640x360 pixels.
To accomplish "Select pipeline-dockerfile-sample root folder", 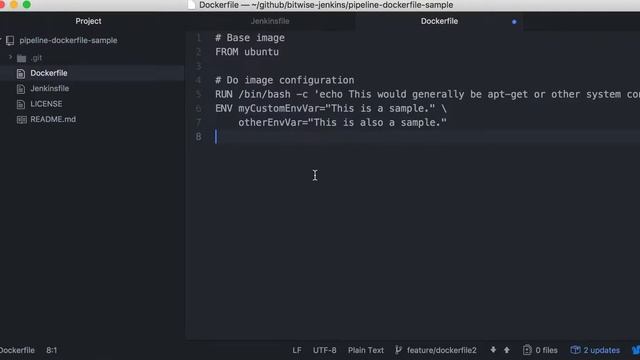I will point(68,40).
